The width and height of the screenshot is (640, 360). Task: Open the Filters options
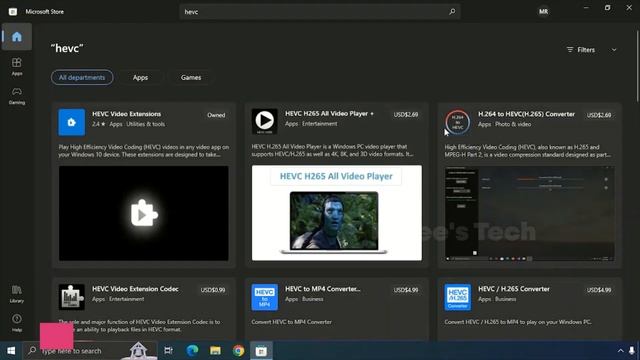click(x=581, y=50)
